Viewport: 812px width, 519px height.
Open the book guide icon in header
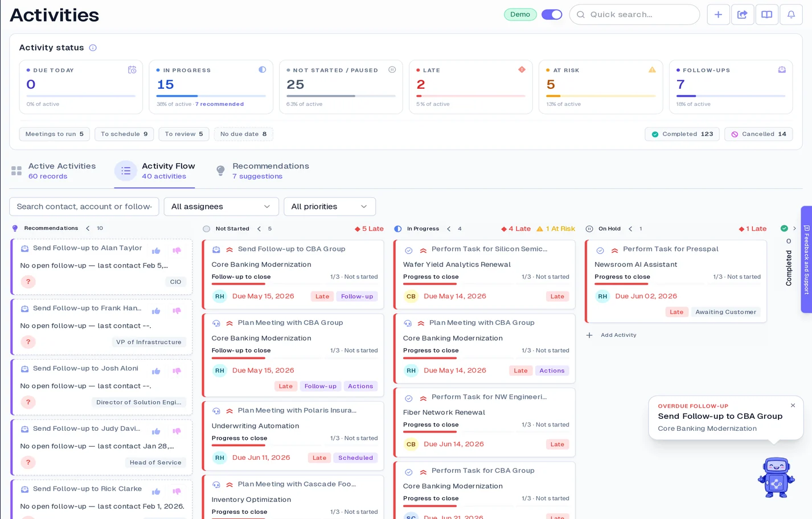click(767, 15)
